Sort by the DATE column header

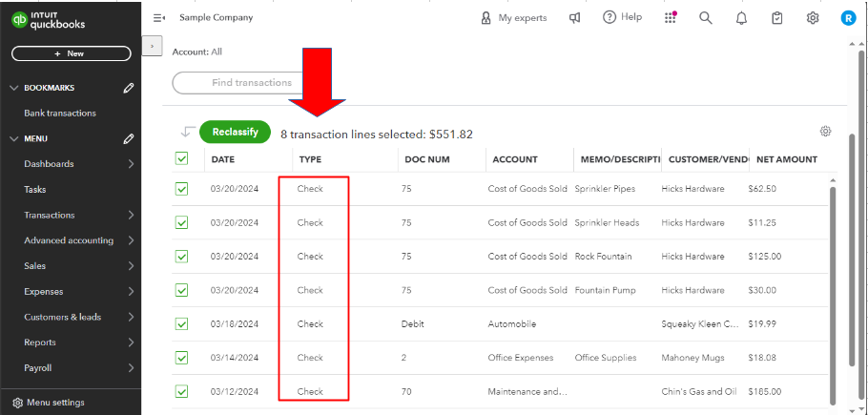pyautogui.click(x=223, y=159)
